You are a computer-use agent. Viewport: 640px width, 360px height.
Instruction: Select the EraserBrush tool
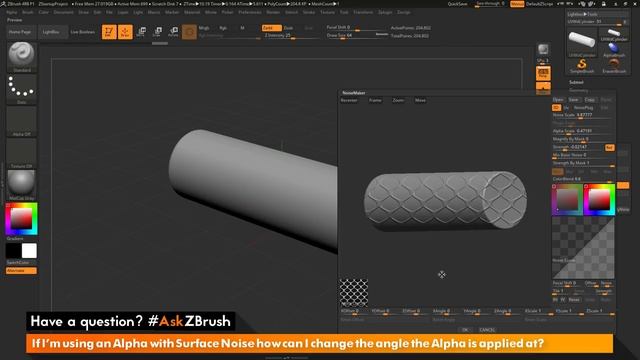tap(614, 66)
